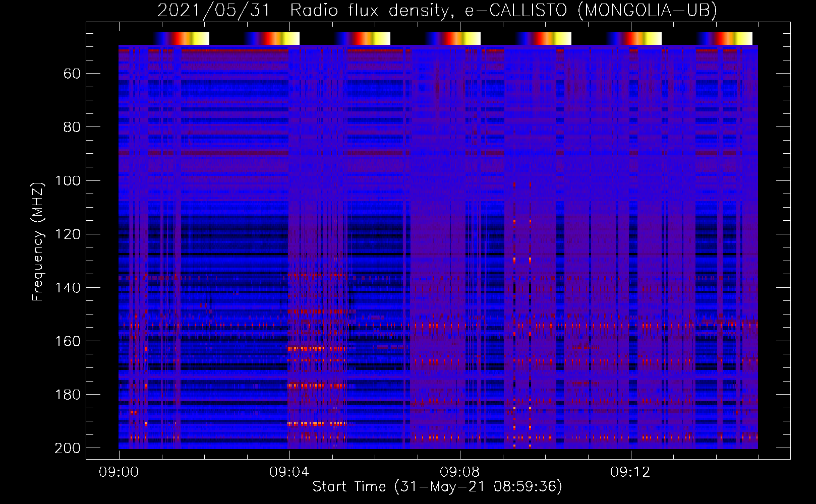This screenshot has height=504, width=816.
Task: Click the 09:00 time tick label
Action: coord(119,472)
